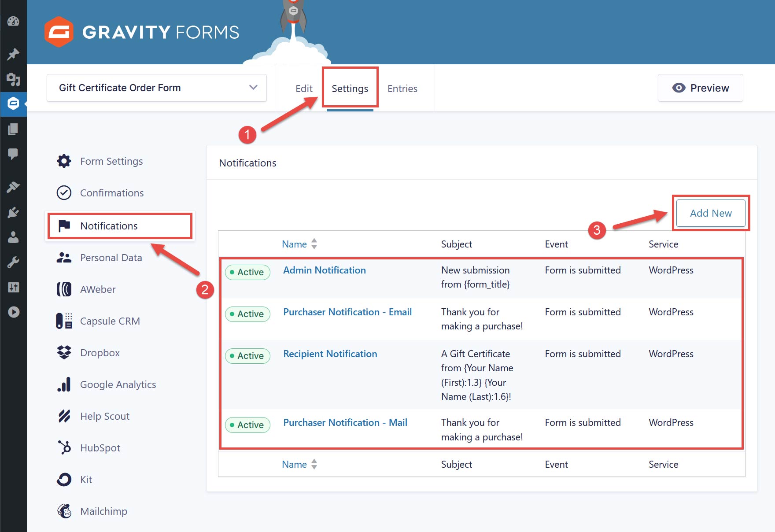
Task: Click the Preview button label
Action: pyautogui.click(x=710, y=88)
